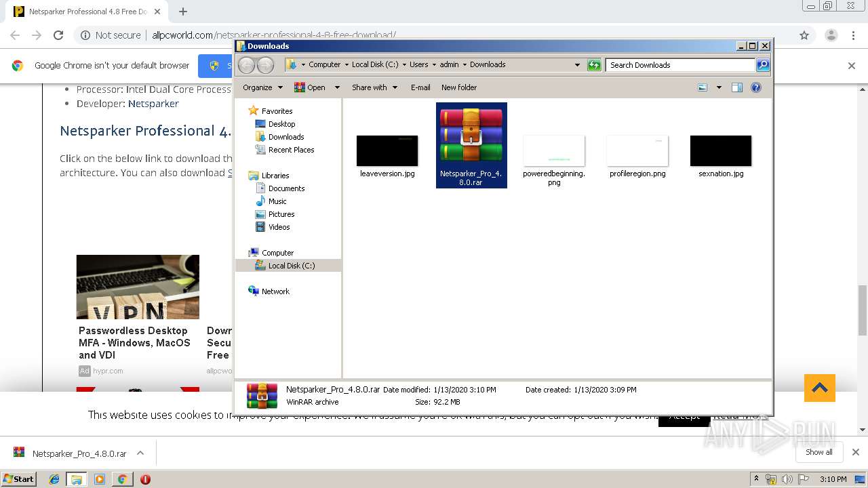This screenshot has width=868, height=488.
Task: Click the admin breadcrumb segment
Action: 449,64
